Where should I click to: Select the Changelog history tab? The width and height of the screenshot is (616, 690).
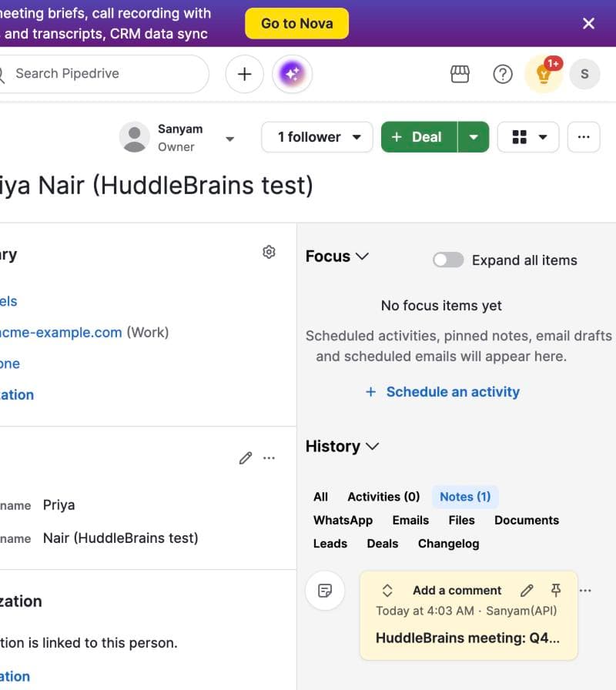[x=448, y=544]
